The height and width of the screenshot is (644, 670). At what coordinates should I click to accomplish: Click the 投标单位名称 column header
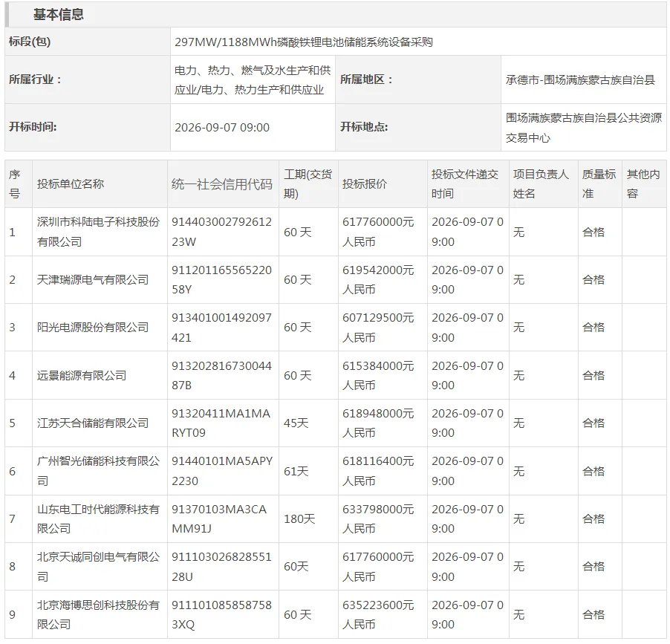click(71, 184)
